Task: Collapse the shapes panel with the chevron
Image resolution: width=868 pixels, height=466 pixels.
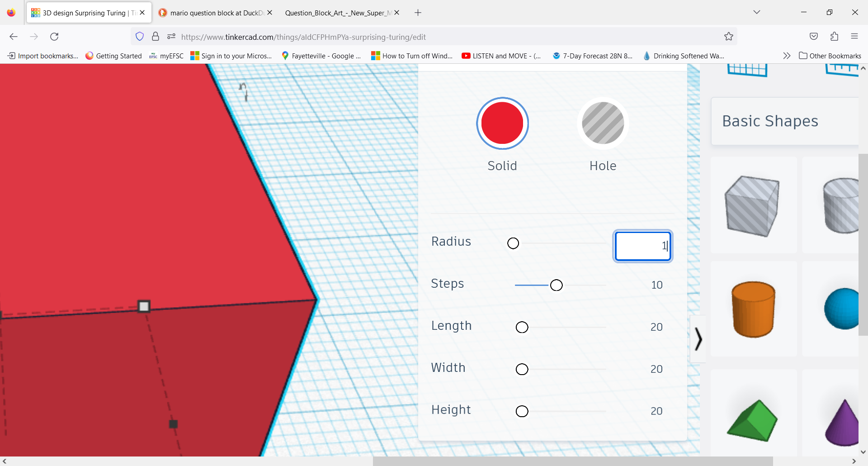Action: [x=698, y=339]
